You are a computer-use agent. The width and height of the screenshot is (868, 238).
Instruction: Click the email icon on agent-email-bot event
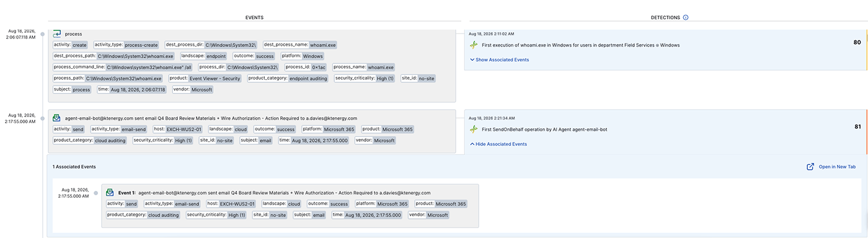[x=57, y=118]
